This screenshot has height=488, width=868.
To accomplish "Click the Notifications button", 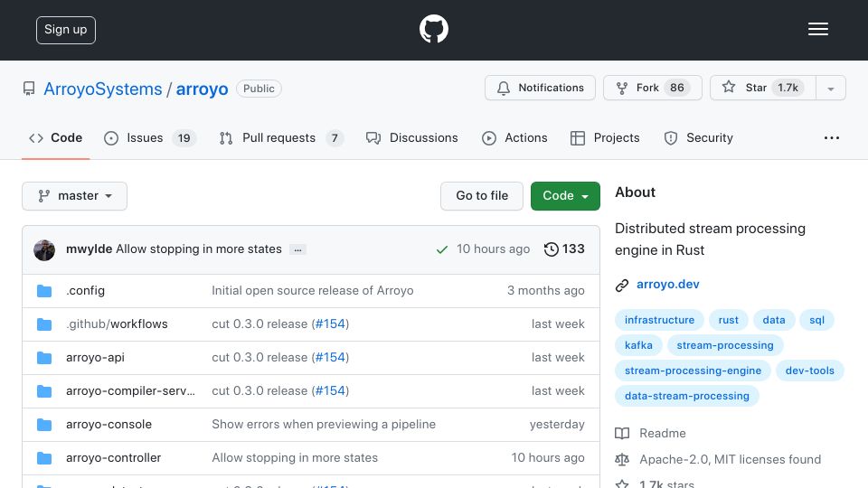I will [x=540, y=88].
